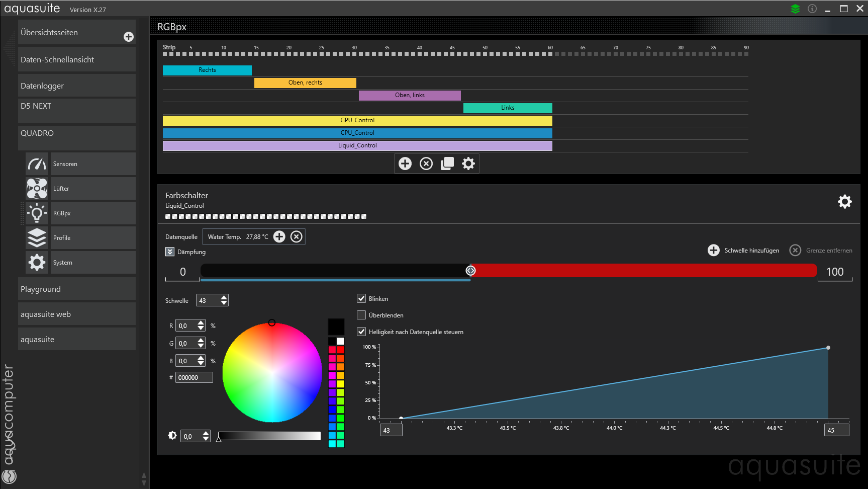Open the Playground menu entry
Image resolution: width=868 pixels, height=489 pixels.
click(x=76, y=289)
